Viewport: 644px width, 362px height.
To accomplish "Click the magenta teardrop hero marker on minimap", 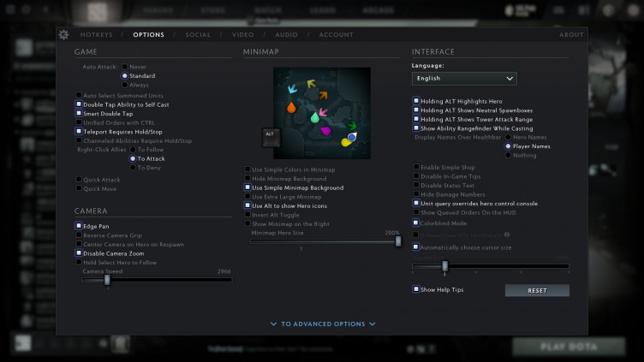I will (x=326, y=131).
